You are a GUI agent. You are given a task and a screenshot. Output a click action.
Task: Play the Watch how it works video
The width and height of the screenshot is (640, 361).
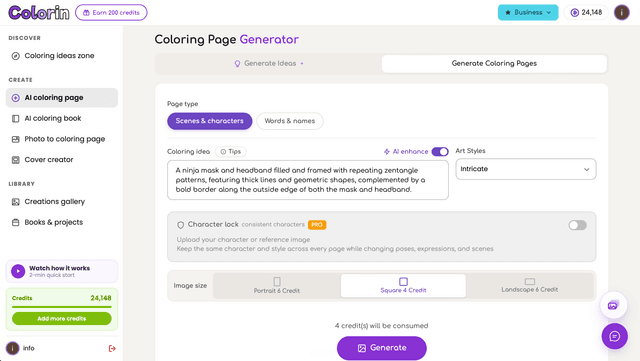coord(18,271)
